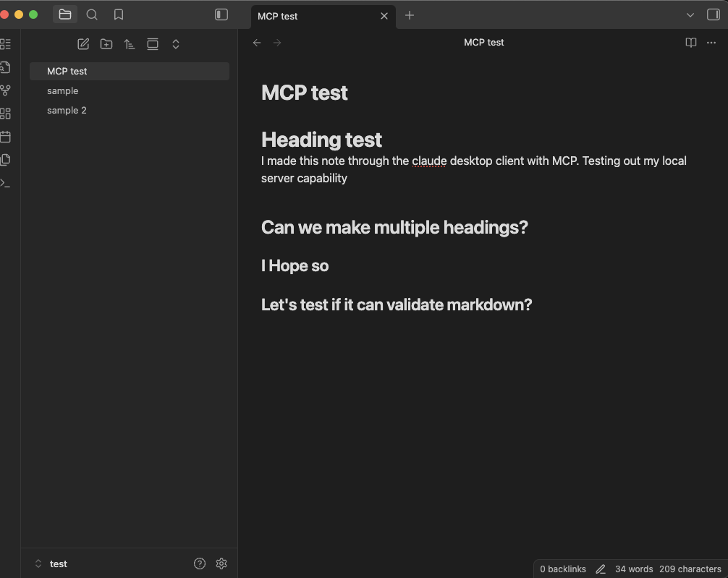The height and width of the screenshot is (578, 728).
Task: Create a new note in file explorer
Action: click(83, 44)
